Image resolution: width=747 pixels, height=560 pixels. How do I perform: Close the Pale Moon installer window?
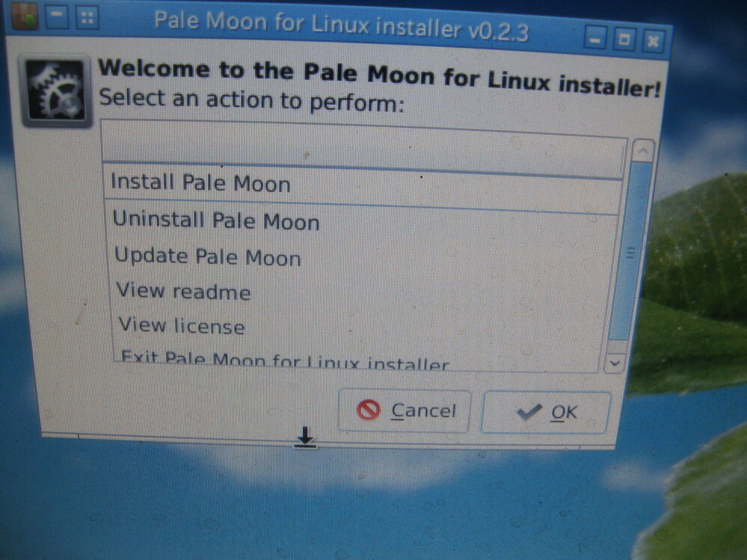[x=653, y=41]
